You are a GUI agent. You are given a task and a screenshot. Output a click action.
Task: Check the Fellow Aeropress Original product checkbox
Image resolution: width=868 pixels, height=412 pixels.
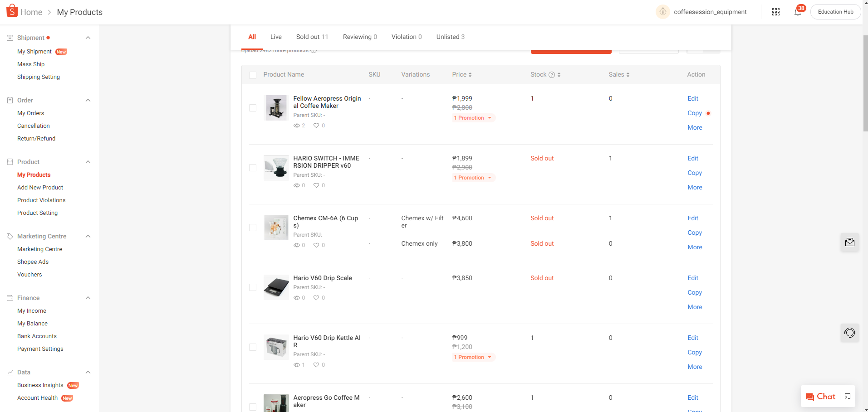pyautogui.click(x=253, y=108)
